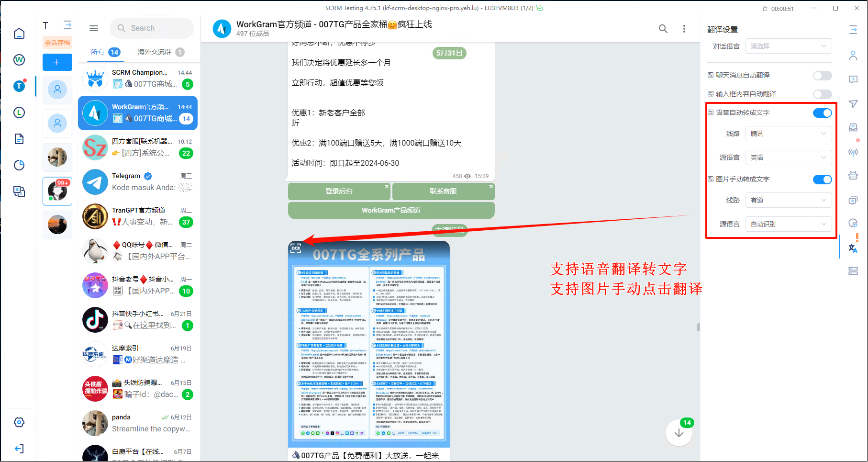Screen dimensions: 868x462
Task: Toggle chat message auto translation switch
Action: point(822,76)
